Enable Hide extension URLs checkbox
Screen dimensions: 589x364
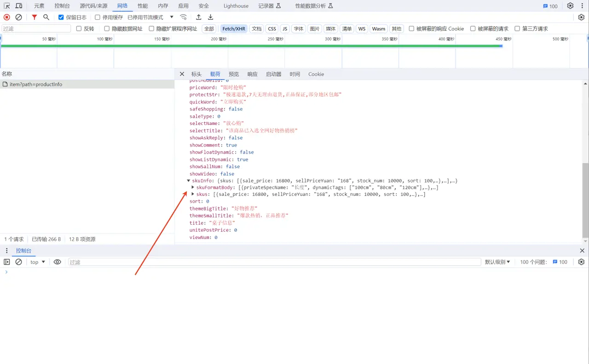coord(151,28)
